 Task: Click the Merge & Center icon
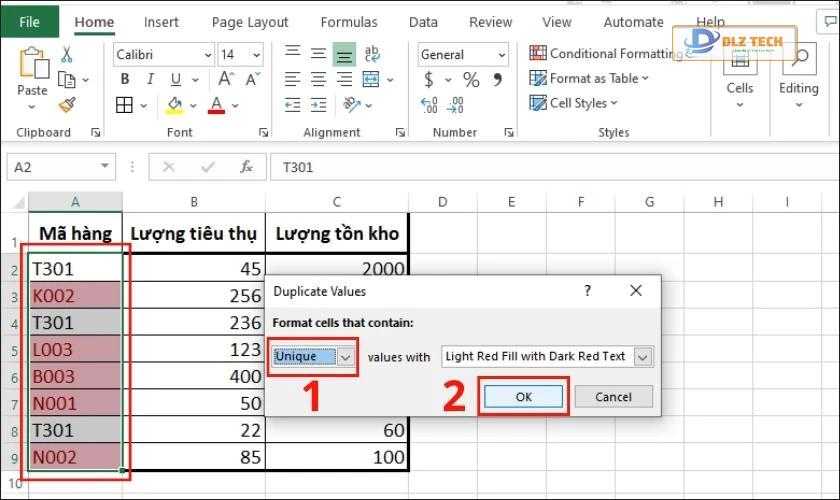coord(371,79)
